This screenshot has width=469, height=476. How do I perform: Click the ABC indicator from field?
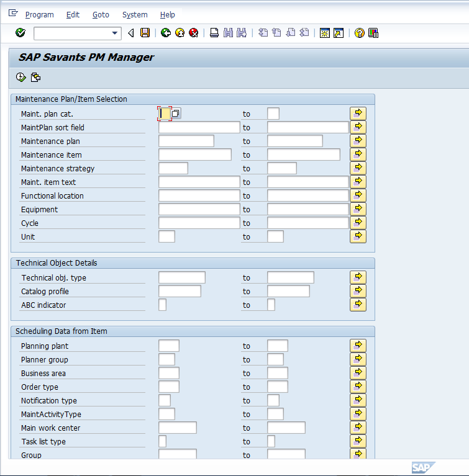[x=162, y=305]
